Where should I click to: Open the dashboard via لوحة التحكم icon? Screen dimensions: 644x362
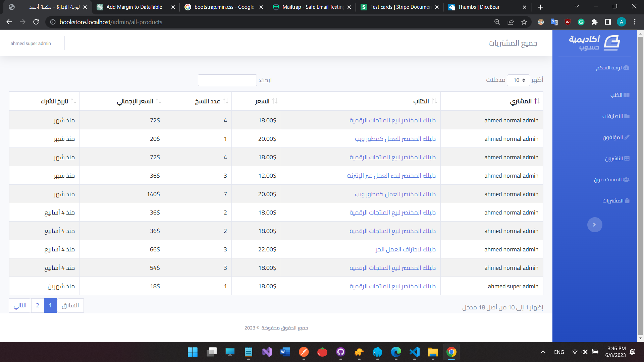coord(627,68)
